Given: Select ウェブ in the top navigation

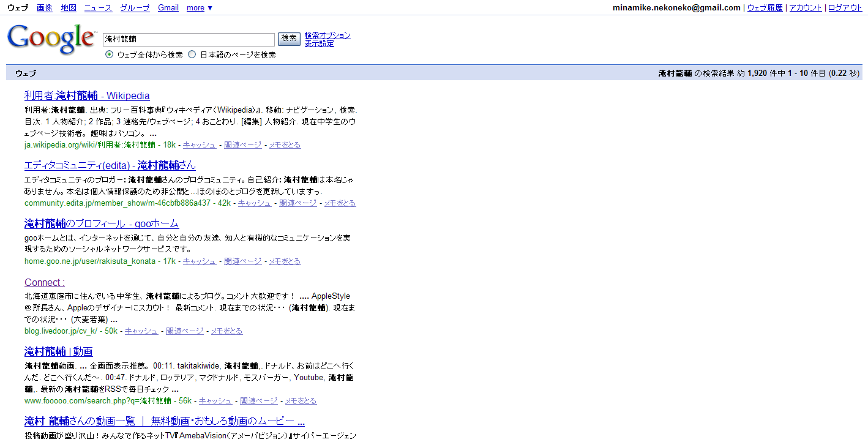Looking at the screenshot, I should pos(18,8).
